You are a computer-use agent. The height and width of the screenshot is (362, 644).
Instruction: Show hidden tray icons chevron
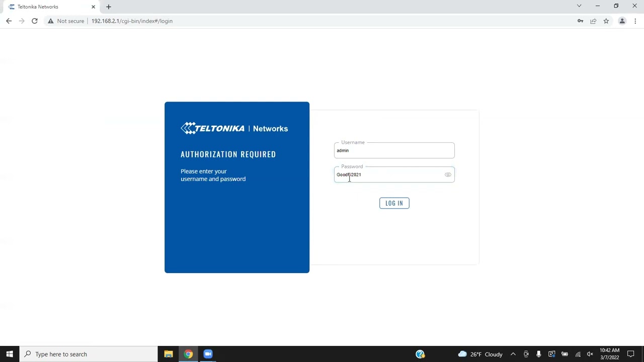coord(513,354)
